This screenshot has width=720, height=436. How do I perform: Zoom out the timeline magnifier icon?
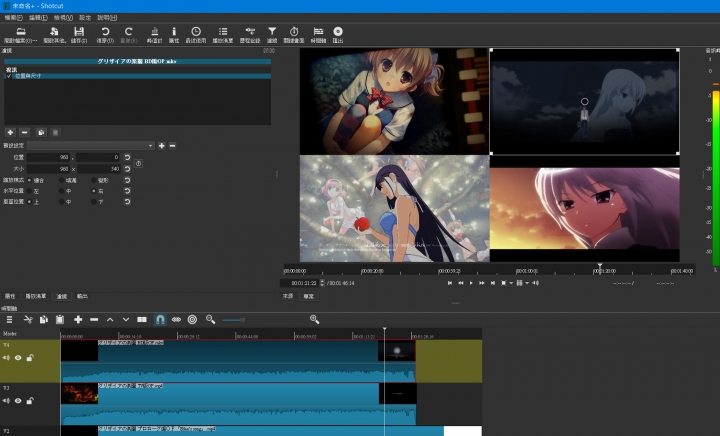[210, 319]
